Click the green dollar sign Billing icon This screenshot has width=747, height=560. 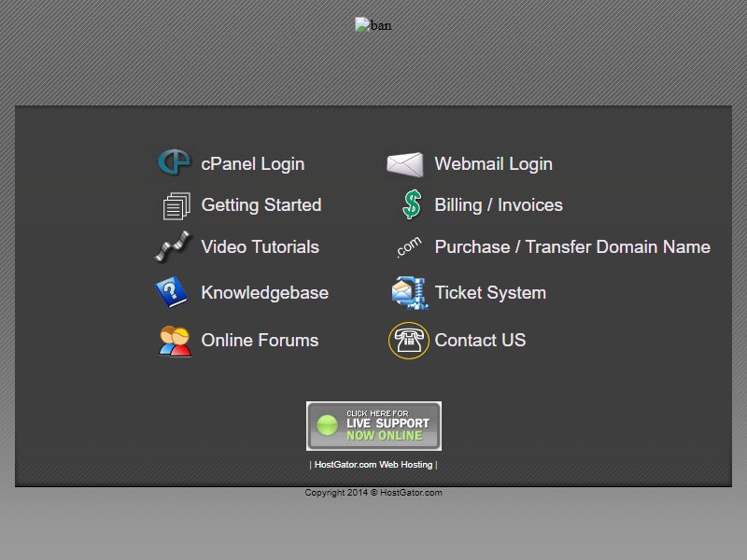[x=412, y=204]
